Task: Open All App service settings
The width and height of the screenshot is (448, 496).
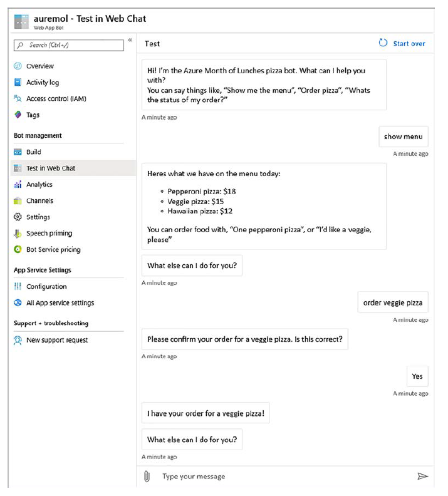Action: tap(60, 303)
